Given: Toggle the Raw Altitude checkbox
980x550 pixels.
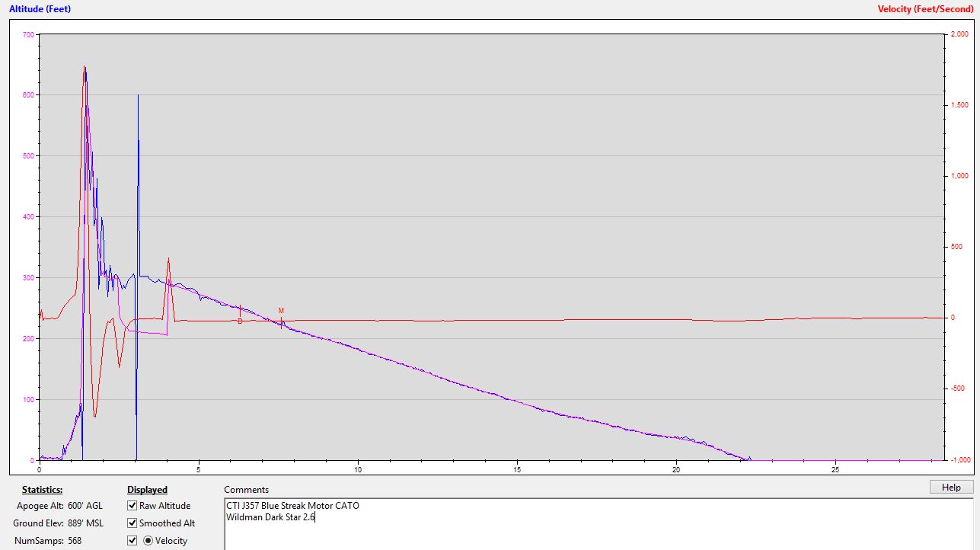Looking at the screenshot, I should 132,506.
